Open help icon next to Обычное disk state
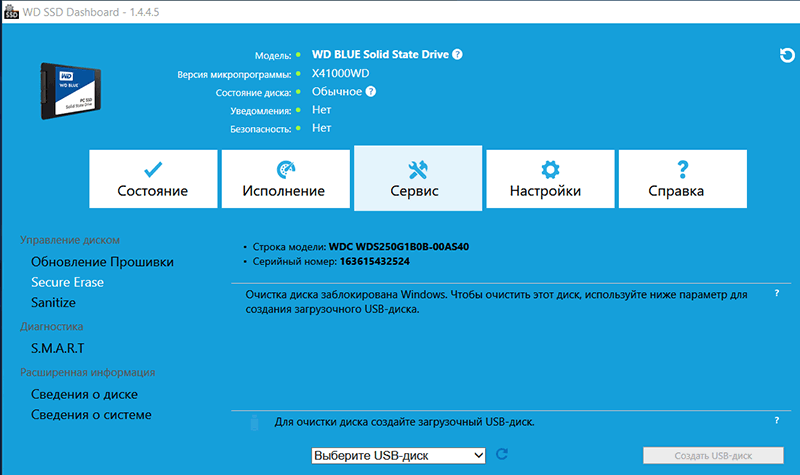This screenshot has width=800, height=475. click(x=371, y=91)
